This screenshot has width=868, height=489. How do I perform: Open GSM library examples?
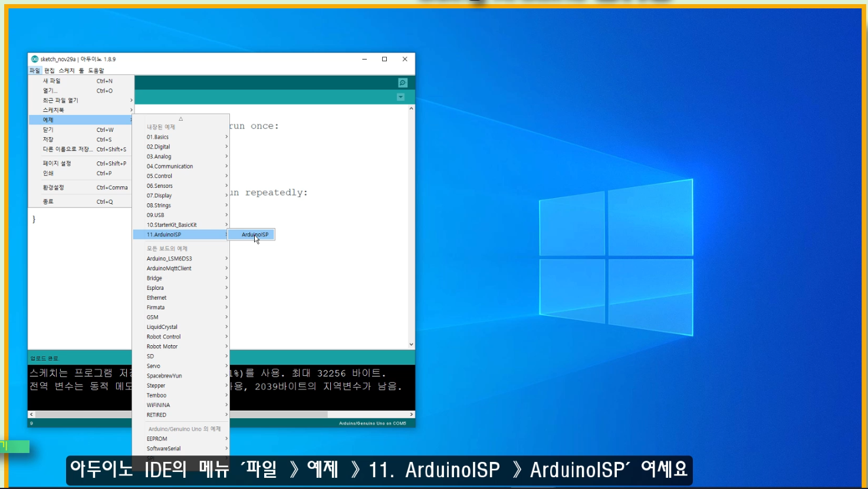click(x=181, y=317)
